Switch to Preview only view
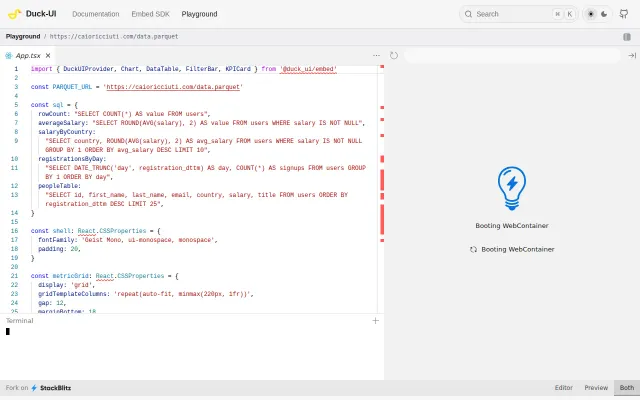Image resolution: width=640 pixels, height=400 pixels. tap(596, 388)
